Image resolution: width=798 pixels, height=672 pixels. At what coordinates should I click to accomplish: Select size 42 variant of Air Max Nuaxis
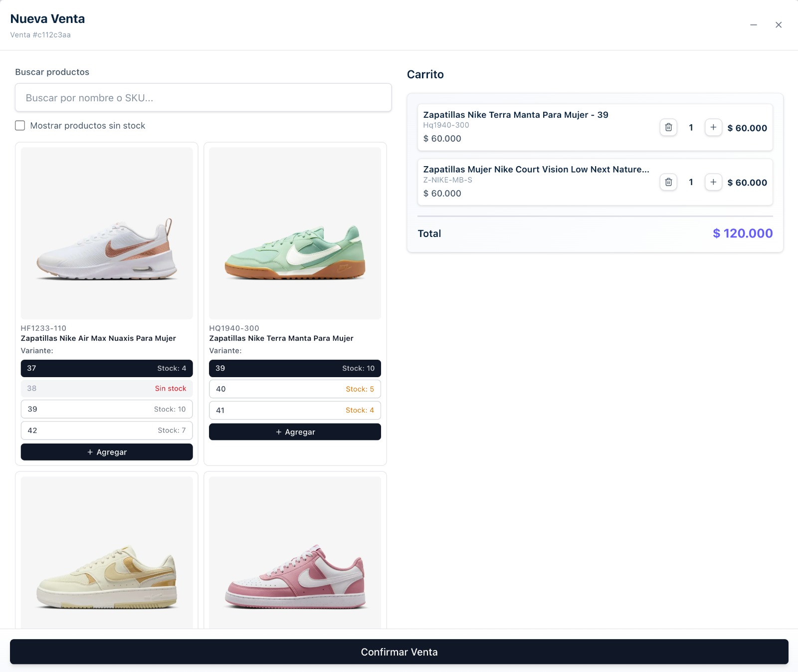106,430
